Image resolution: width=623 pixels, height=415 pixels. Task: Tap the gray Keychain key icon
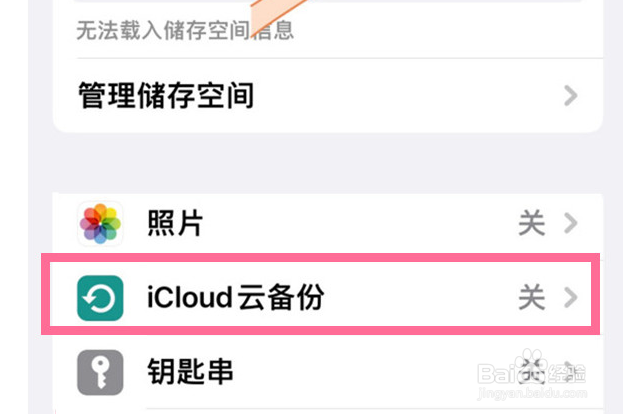pos(100,373)
